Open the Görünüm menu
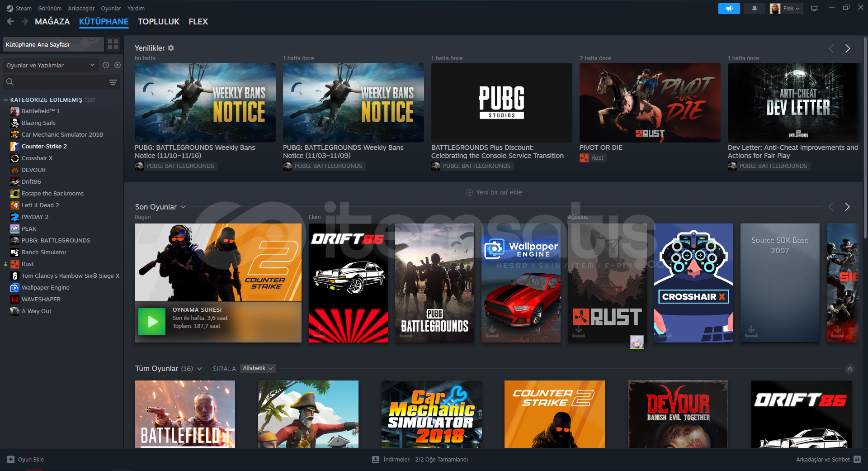 point(50,9)
